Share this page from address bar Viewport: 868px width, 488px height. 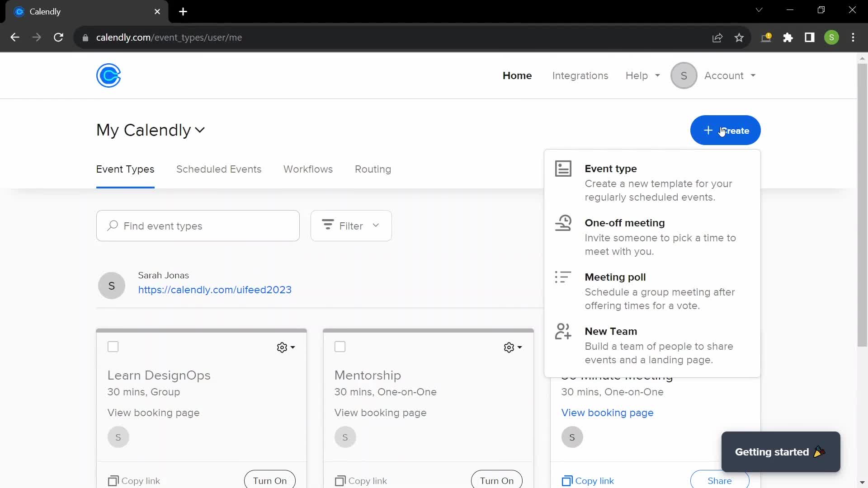click(717, 38)
